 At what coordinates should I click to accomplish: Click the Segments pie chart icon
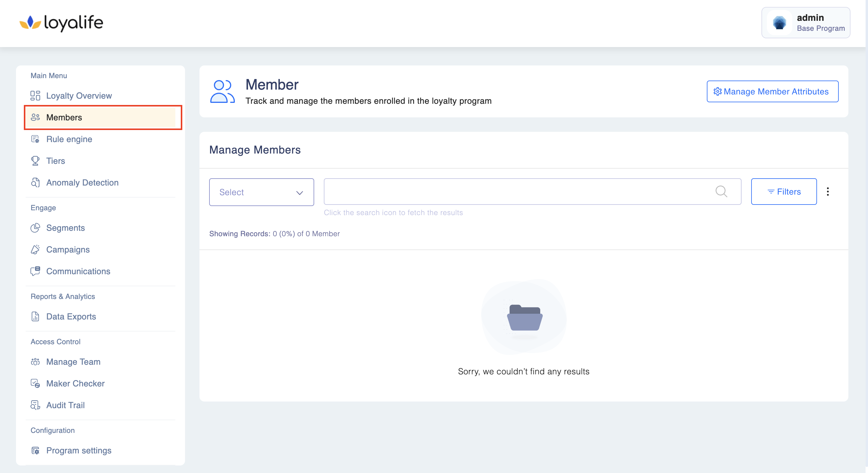[35, 228]
